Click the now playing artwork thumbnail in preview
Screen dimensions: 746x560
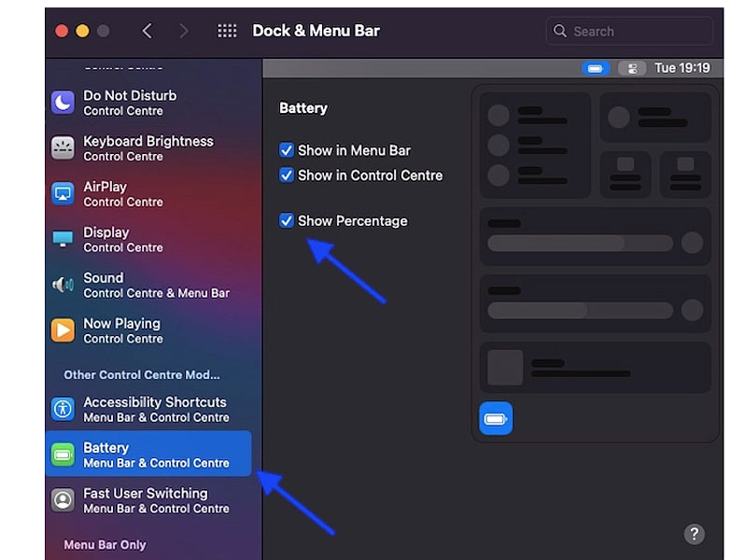coord(505,368)
